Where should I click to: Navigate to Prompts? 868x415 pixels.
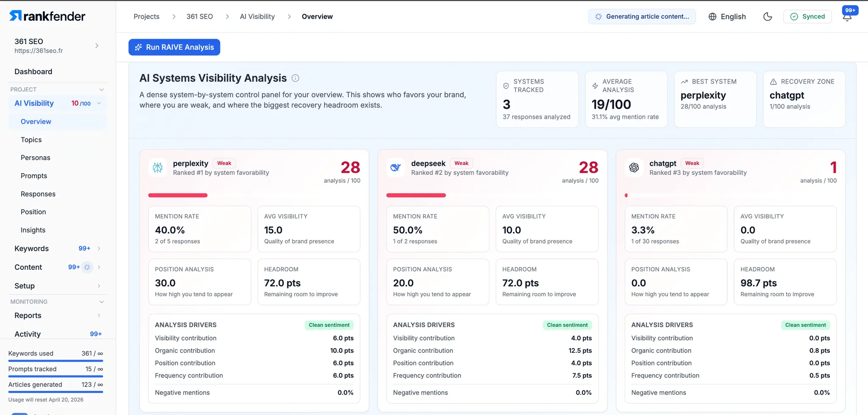(x=34, y=176)
